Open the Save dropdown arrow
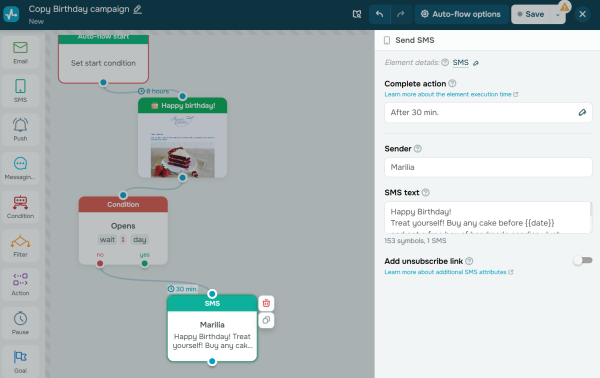This screenshot has height=378, width=600. point(558,15)
